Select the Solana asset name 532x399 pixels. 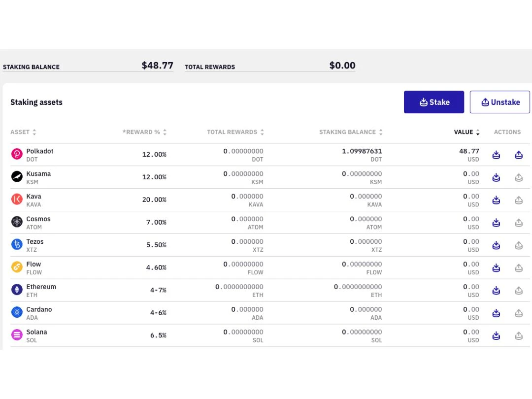click(36, 332)
